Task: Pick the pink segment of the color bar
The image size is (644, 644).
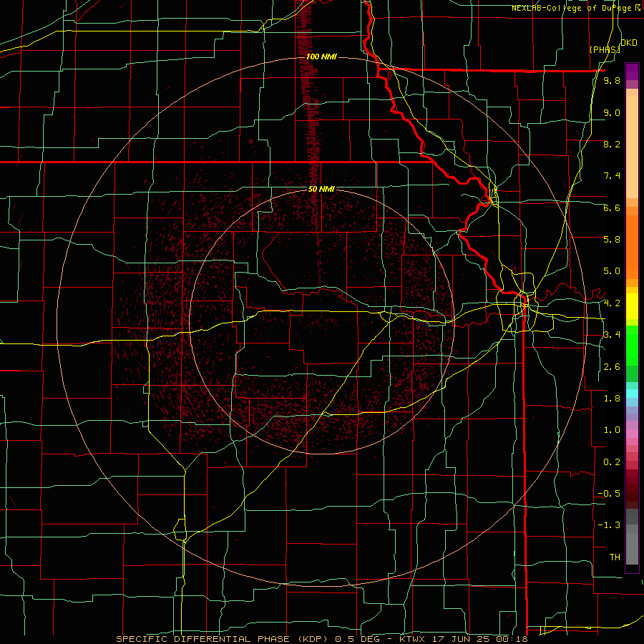Action: point(632,434)
